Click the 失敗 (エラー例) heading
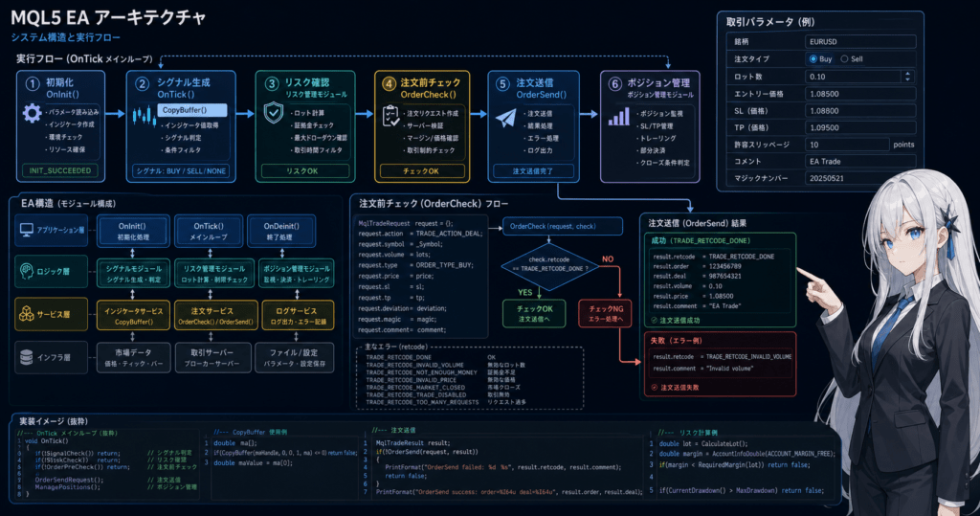Viewport: 980px width, 516px height. (x=677, y=341)
